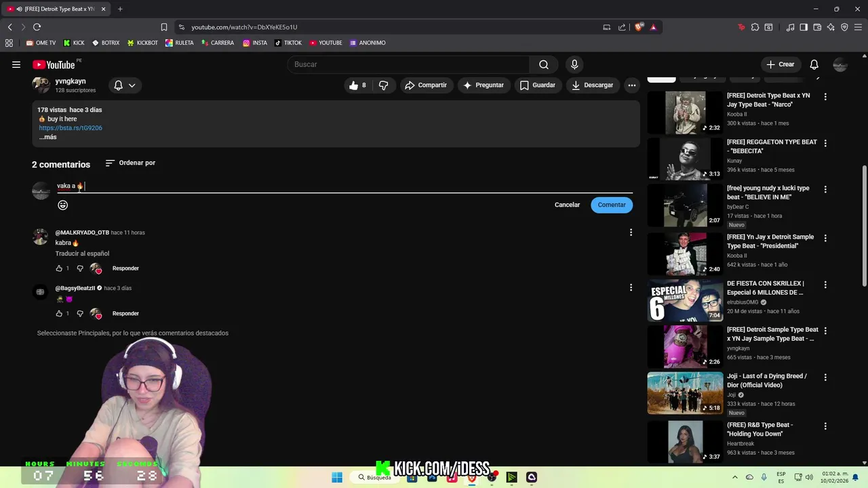
Task: Open BELIEVE IN ME video thumbnail
Action: click(685, 205)
